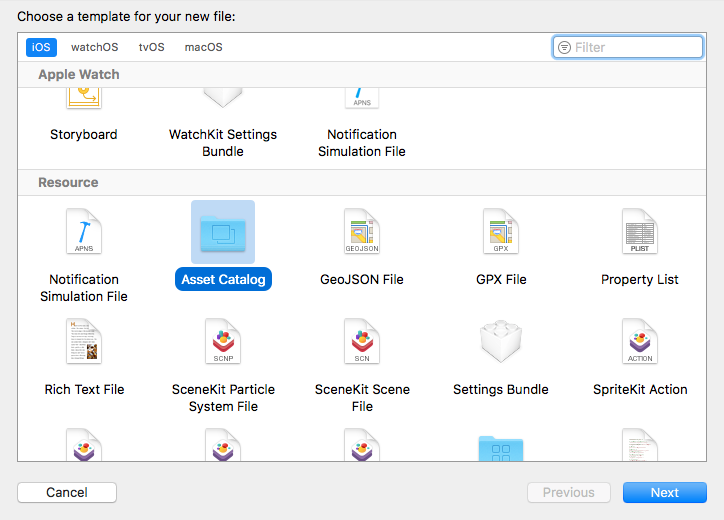
Task: Focus the Filter text field
Action: (628, 47)
